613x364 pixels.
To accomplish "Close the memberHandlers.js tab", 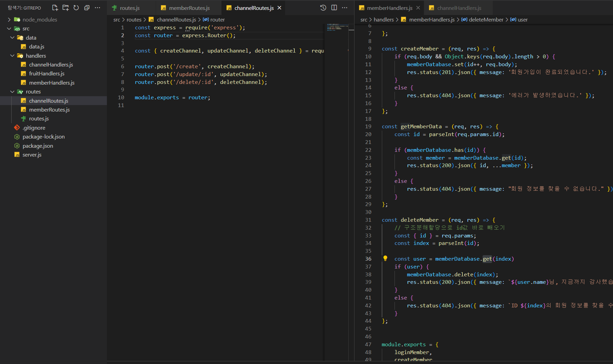I will coord(418,8).
